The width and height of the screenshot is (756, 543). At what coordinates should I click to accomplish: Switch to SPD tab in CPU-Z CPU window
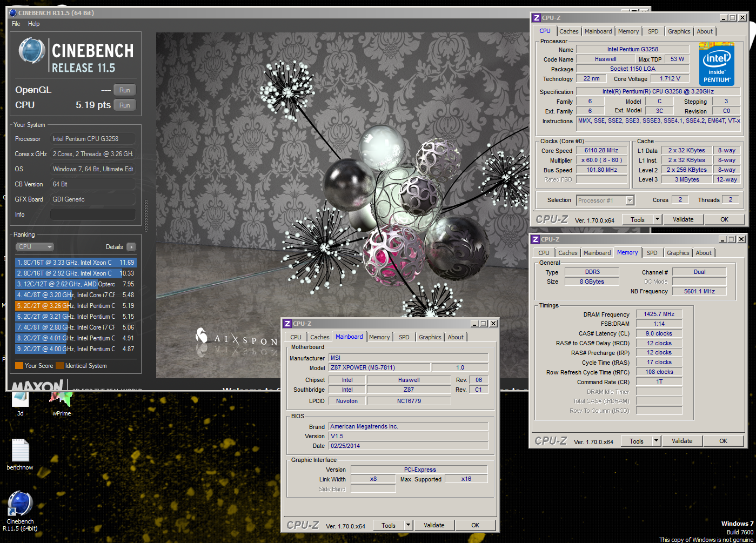[653, 31]
